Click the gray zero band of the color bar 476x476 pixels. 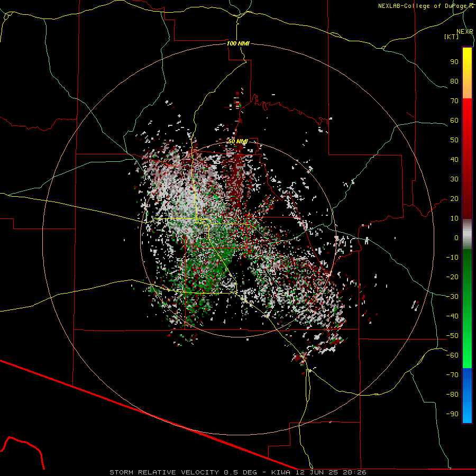[467, 234]
